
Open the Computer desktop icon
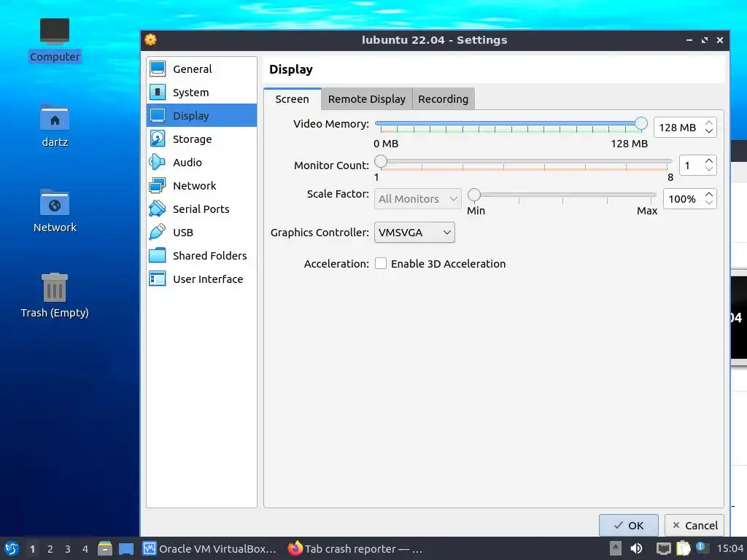[55, 40]
